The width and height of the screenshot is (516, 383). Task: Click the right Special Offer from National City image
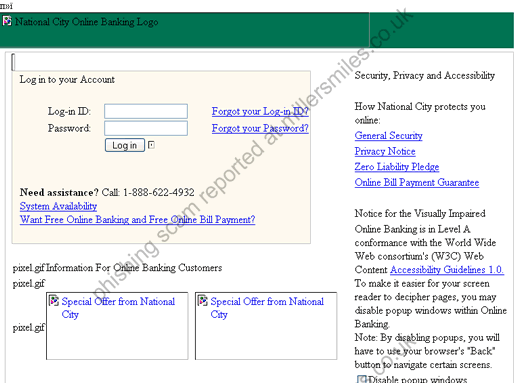266,326
